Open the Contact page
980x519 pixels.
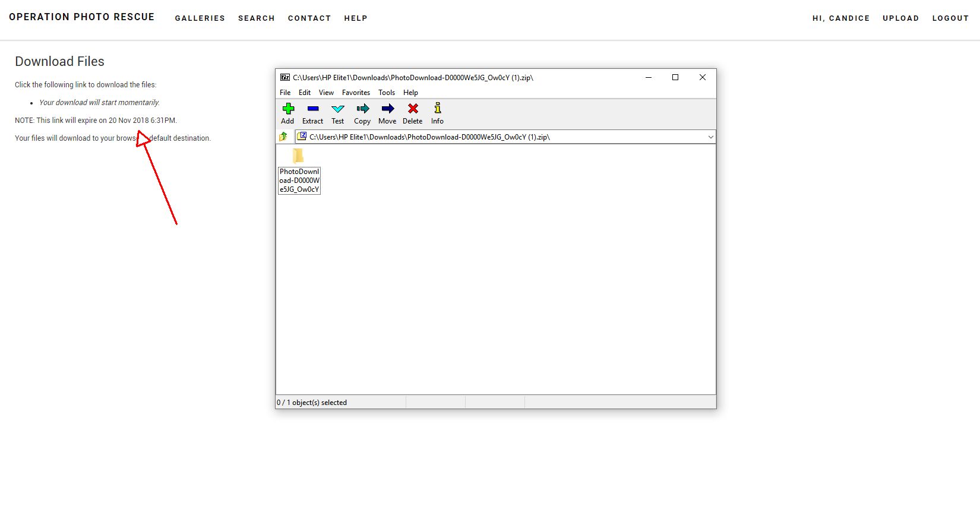click(309, 18)
